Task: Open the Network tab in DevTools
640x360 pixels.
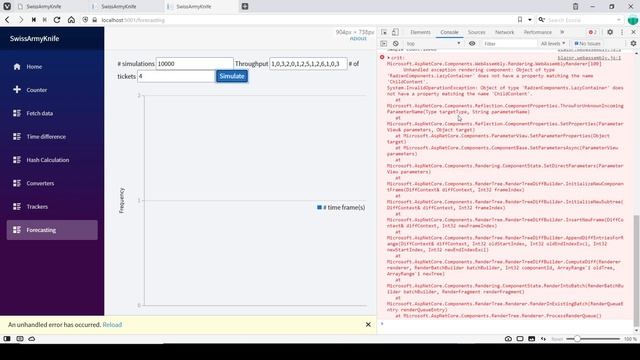Action: (504, 32)
